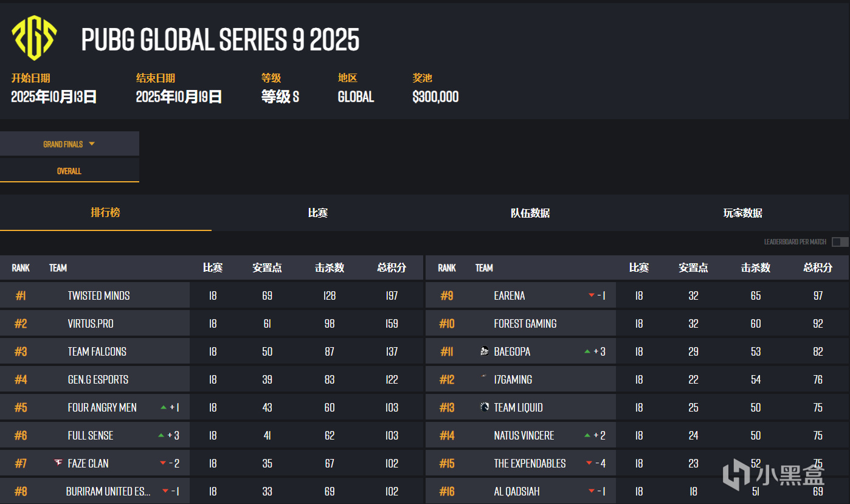Open the Twisted Minds team link
Screen dimensions: 850x504
tap(98, 295)
